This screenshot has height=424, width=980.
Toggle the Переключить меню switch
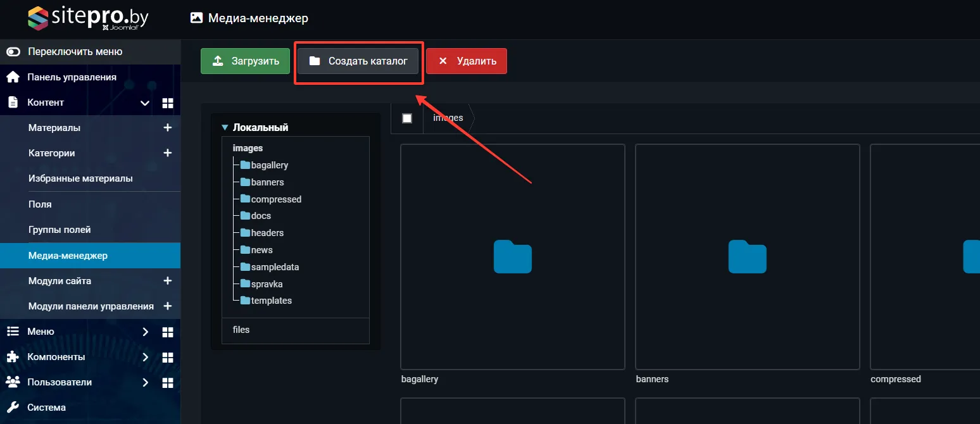tap(13, 52)
